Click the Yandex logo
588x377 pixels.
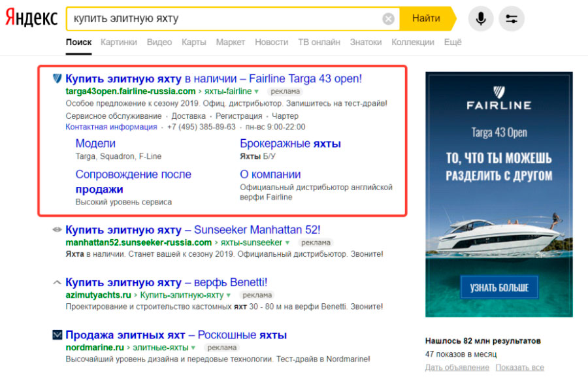point(31,18)
